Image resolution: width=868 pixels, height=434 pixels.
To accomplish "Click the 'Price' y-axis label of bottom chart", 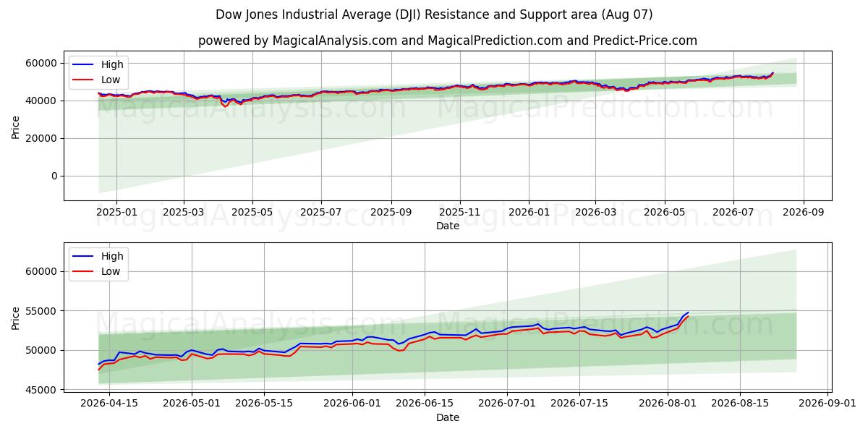I will pos(16,318).
